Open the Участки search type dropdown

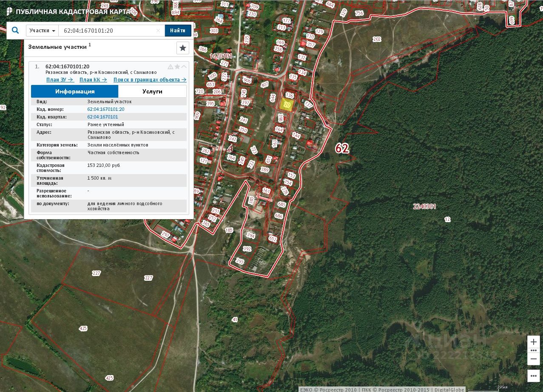tap(43, 31)
